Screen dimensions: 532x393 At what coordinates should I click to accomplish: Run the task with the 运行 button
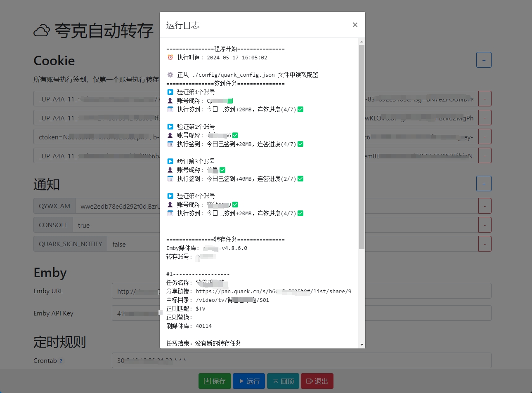pyautogui.click(x=248, y=381)
